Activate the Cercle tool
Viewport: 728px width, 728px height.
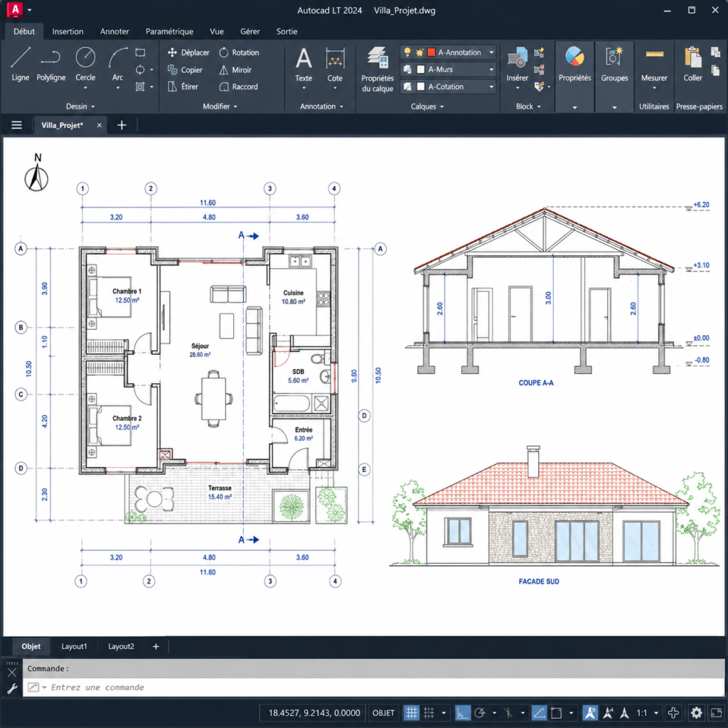coord(85,64)
